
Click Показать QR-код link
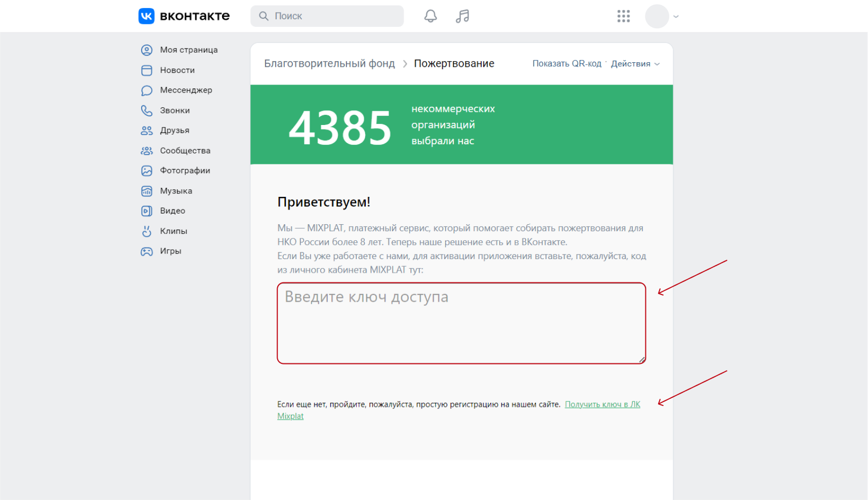coord(567,64)
